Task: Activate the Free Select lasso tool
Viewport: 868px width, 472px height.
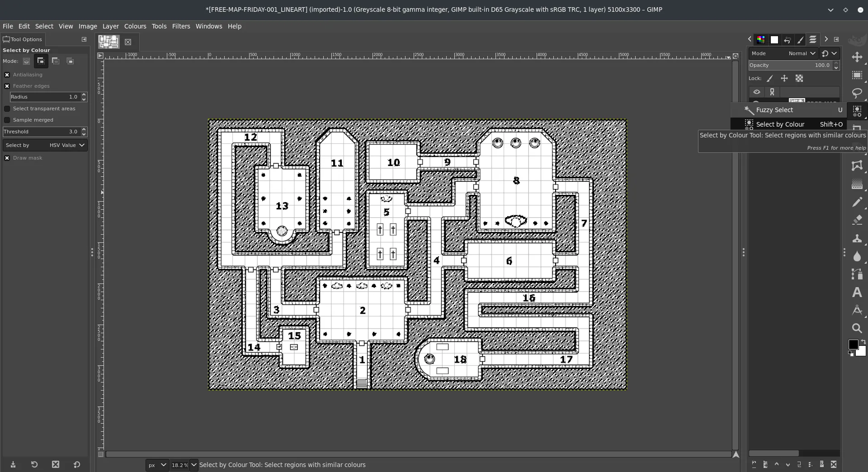Action: tap(857, 93)
